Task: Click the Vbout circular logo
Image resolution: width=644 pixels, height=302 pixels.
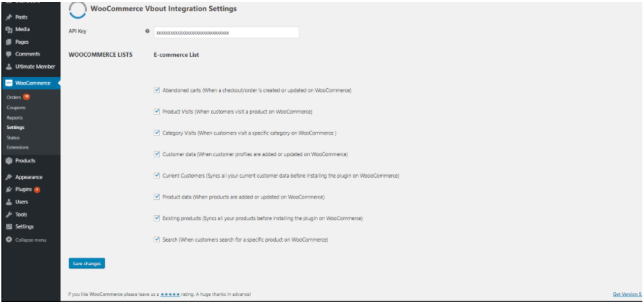Action: pos(78,9)
